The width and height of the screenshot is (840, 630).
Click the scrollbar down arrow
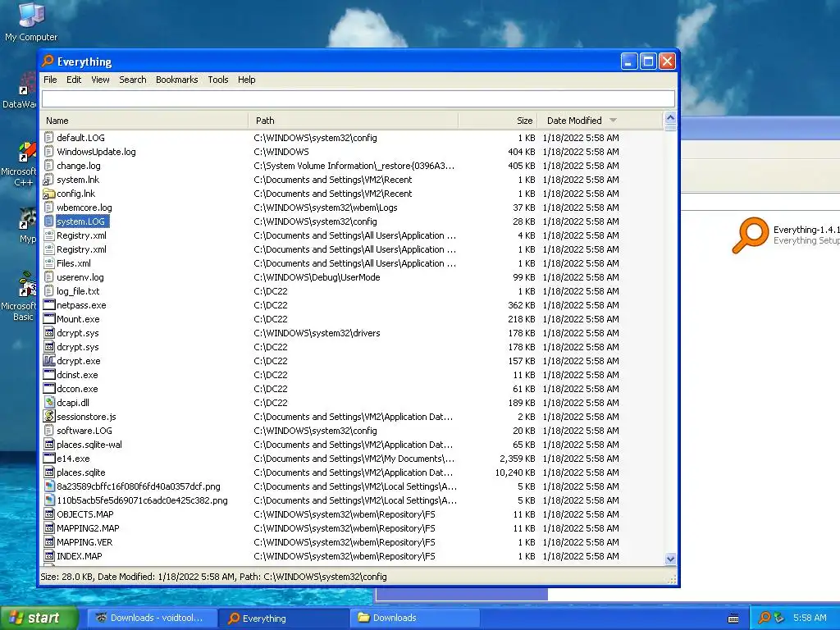pyautogui.click(x=670, y=559)
